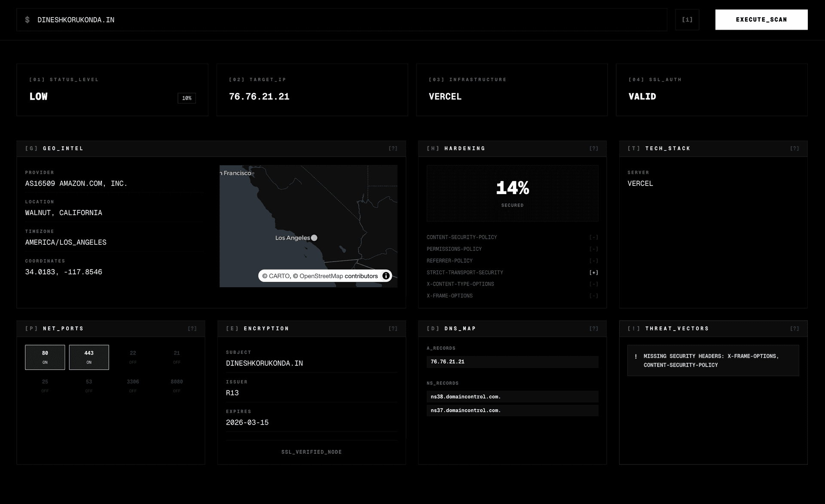
Task: Open the GEO_INTEL help icon
Action: pos(393,148)
